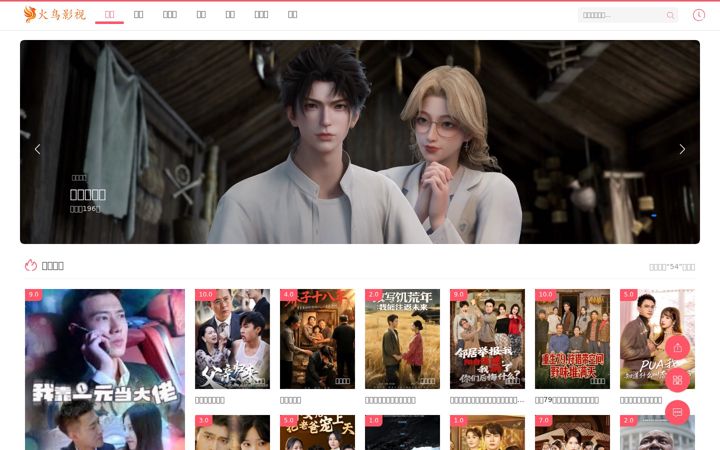Open the 野味堆满天 poster rated 10.0
This screenshot has width=720, height=450.
(572, 339)
